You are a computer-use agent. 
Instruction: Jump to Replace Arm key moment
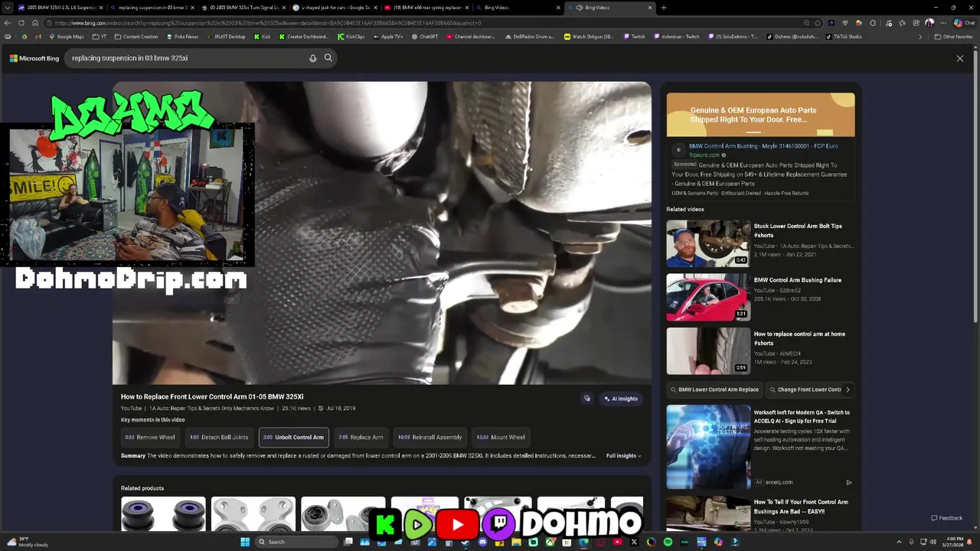click(361, 437)
